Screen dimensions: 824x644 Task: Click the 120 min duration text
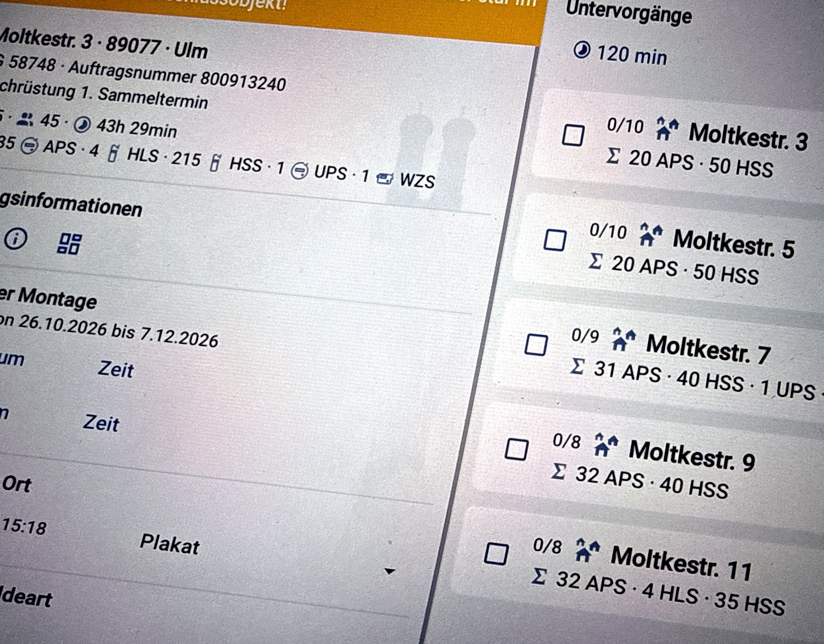pos(632,55)
